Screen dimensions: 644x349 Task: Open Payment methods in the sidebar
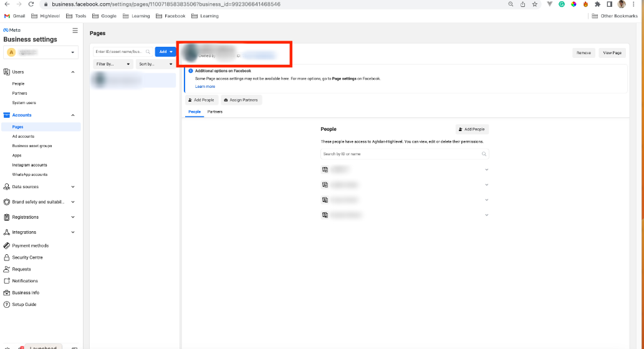tap(31, 246)
